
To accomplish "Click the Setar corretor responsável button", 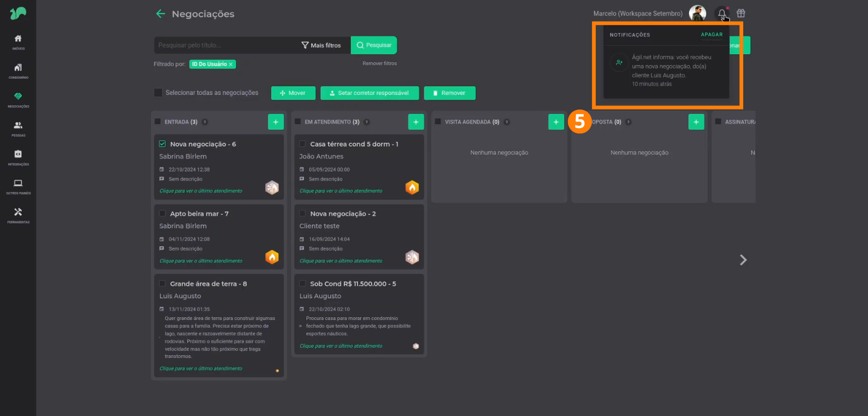I will coord(369,93).
